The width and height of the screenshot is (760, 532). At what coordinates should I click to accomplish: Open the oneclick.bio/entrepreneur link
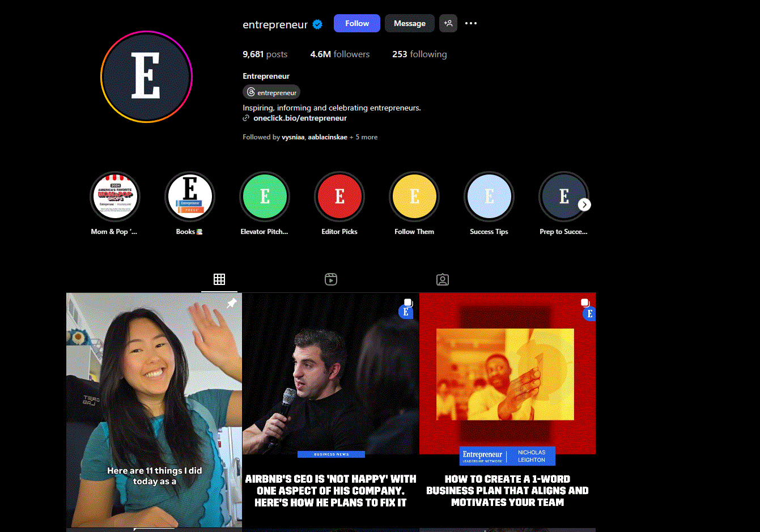click(x=300, y=118)
